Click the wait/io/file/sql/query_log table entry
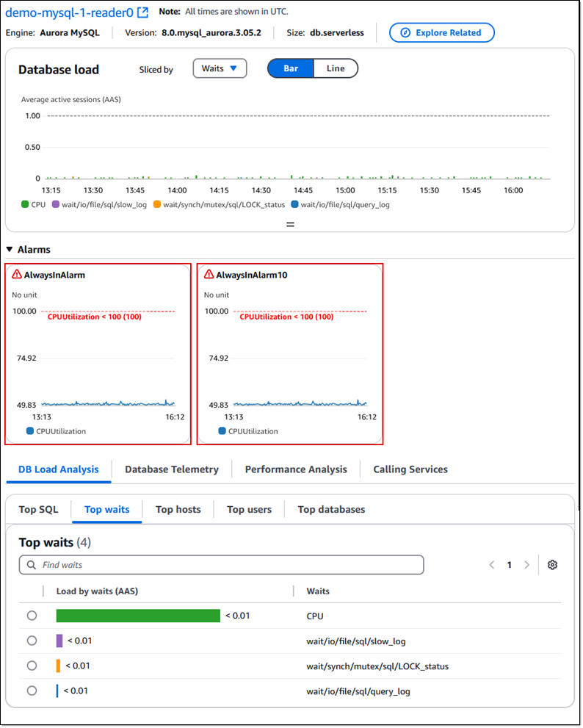This screenshot has width=583, height=728. pos(358,691)
